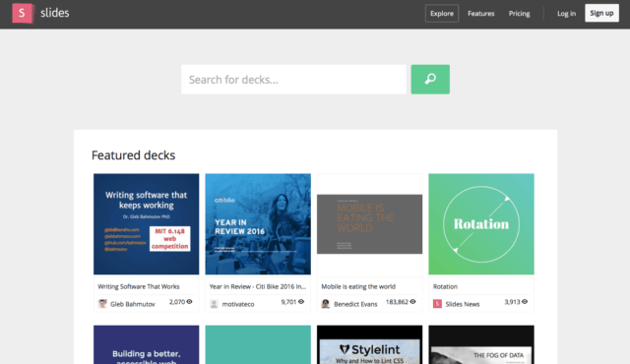Click Year in Review - Citi Bike title
630x364 pixels.
pyautogui.click(x=258, y=286)
